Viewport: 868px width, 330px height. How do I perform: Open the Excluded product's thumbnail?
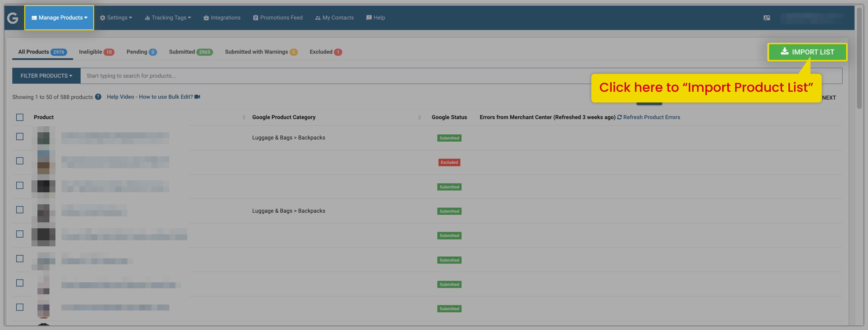click(x=43, y=162)
